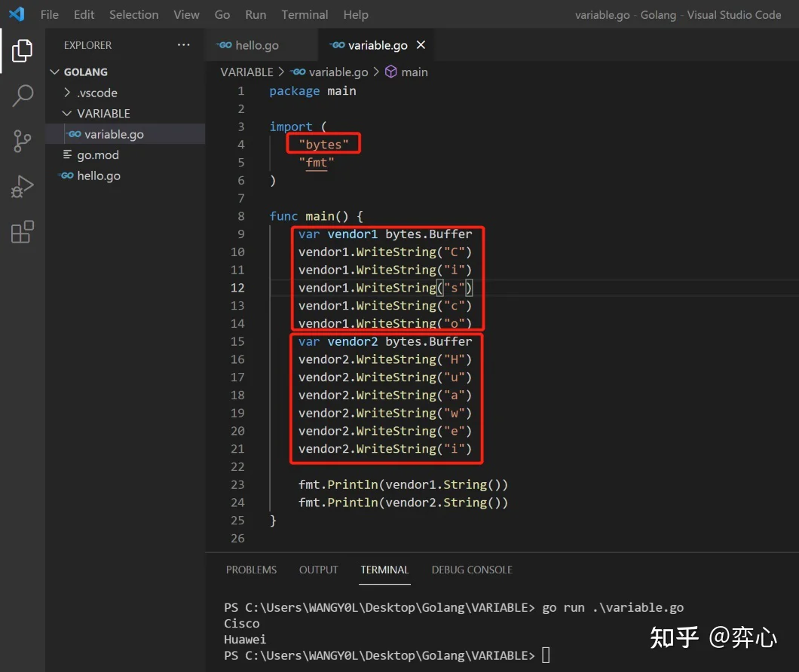Click the vendor1.WriteString("C") line
This screenshot has height=672, width=799.
pos(385,252)
